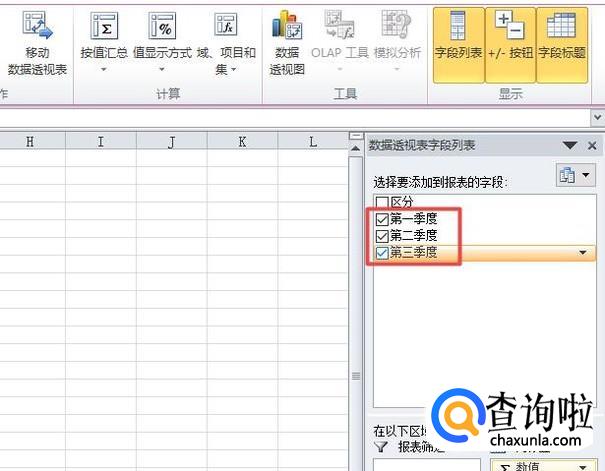Toggle the Field List (字段列表) button
This screenshot has width=605, height=471.
[x=458, y=45]
